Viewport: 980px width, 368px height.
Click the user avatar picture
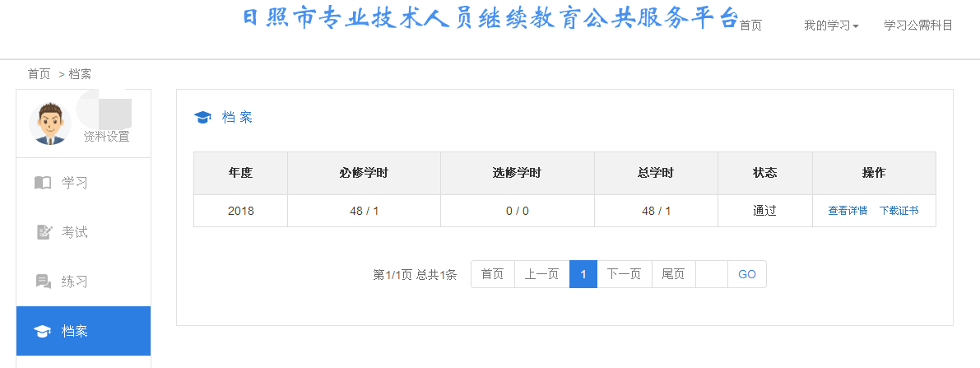(49, 123)
